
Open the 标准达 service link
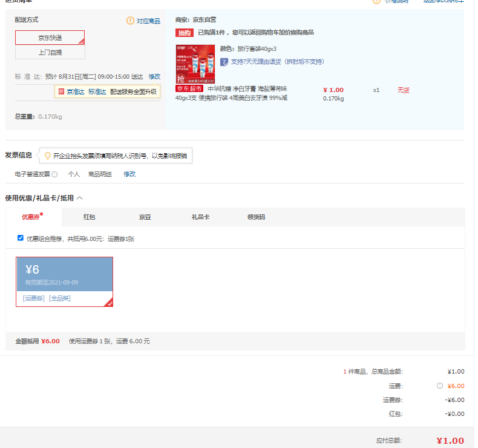97,91
